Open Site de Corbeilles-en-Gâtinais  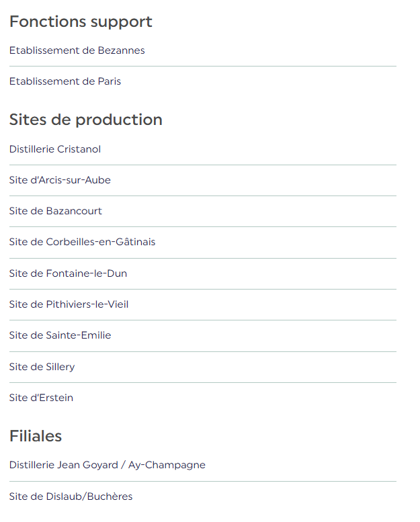pos(82,242)
